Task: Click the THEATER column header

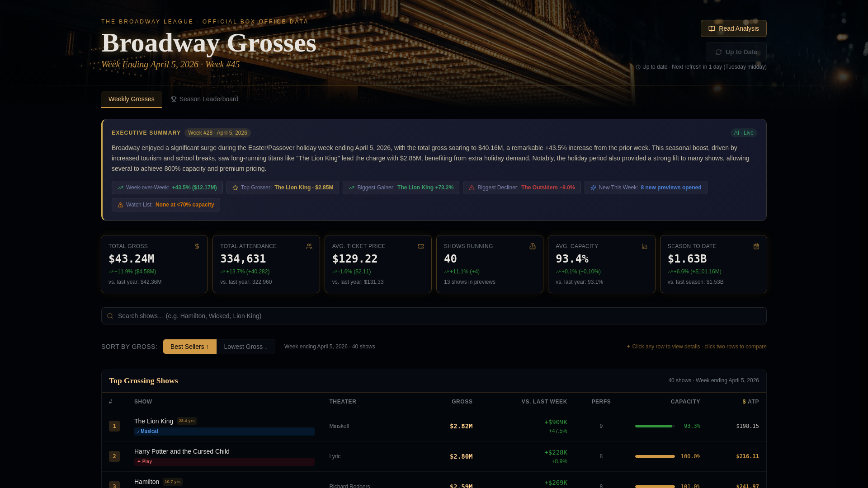Action: click(343, 402)
